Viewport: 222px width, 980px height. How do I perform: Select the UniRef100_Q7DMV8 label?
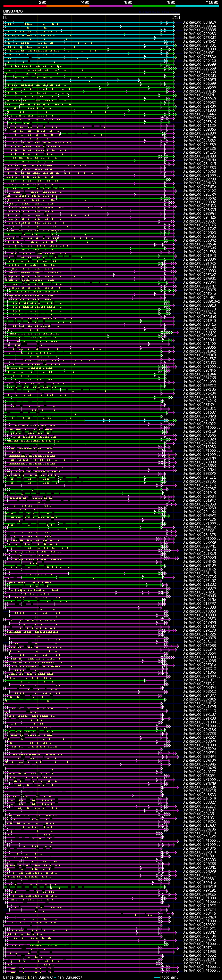tap(199, 416)
